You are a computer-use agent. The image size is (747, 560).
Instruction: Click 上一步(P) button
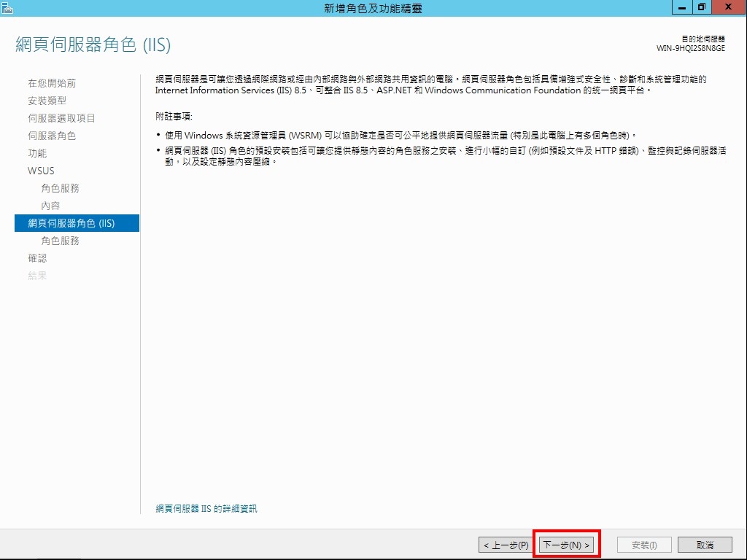[x=506, y=545]
